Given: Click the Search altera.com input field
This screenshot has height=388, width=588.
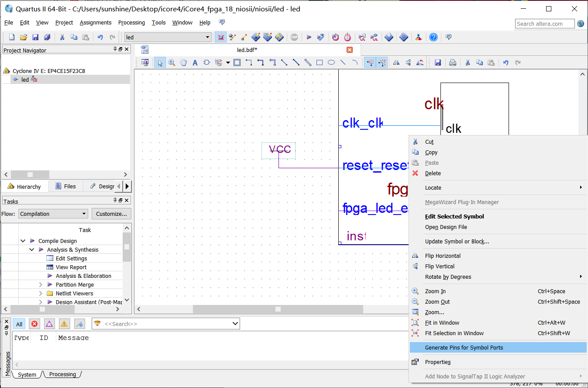Looking at the screenshot, I should pyautogui.click(x=545, y=24).
